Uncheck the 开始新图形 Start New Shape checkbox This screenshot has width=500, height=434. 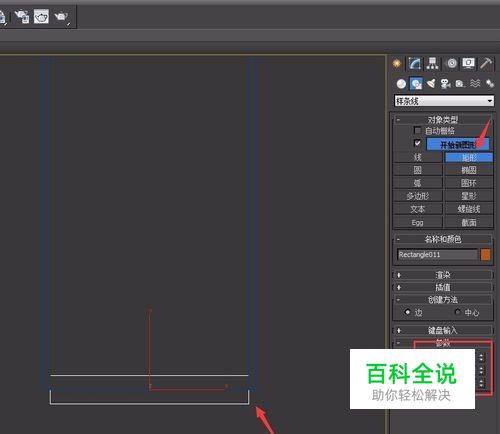[417, 143]
